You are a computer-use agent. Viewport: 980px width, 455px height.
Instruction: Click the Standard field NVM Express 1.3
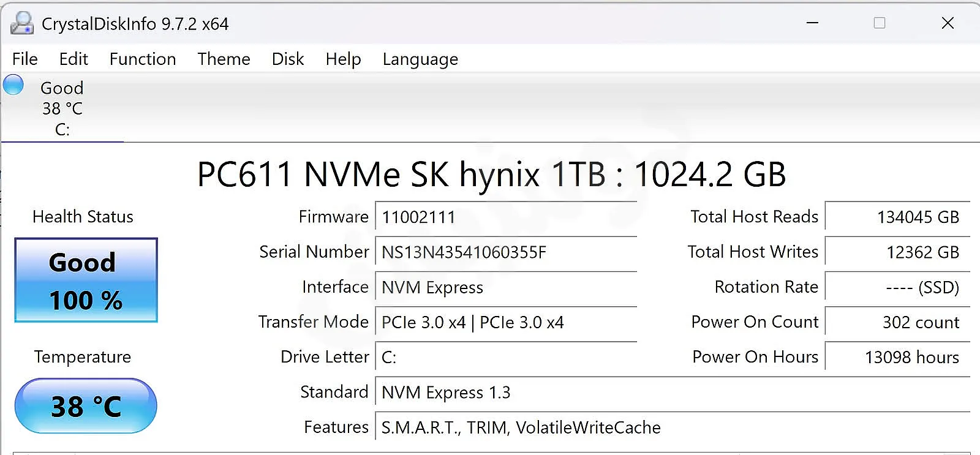pyautogui.click(x=673, y=392)
